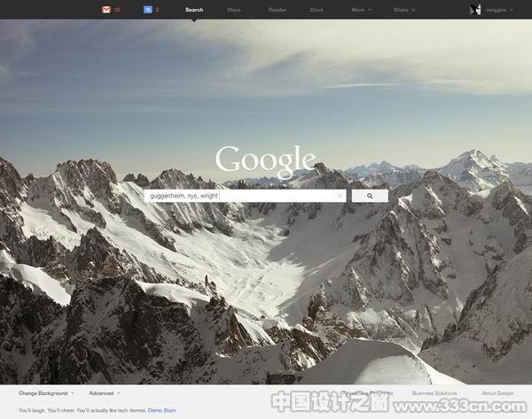Open the About Google link

497,393
